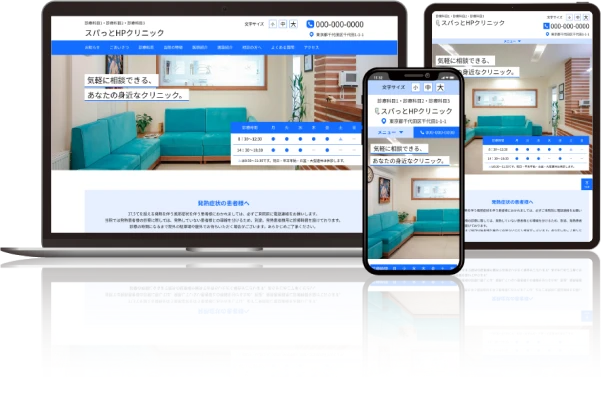Expand the メニュー dropdown on phone

391,133
